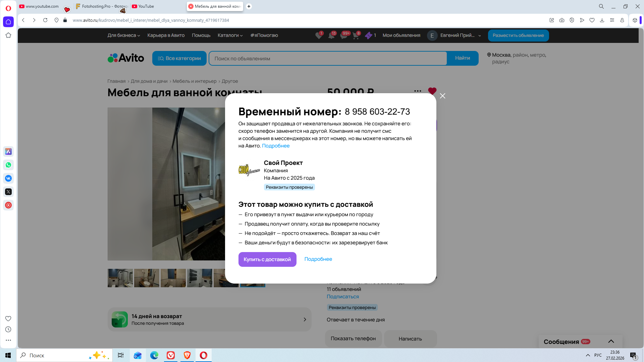Open 'Мои объявления' menu item

[401, 35]
